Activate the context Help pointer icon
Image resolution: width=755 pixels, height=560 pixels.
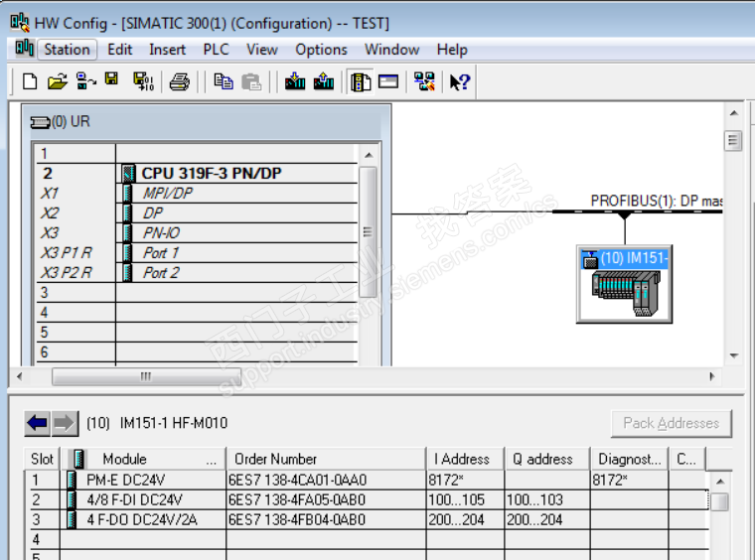click(460, 81)
